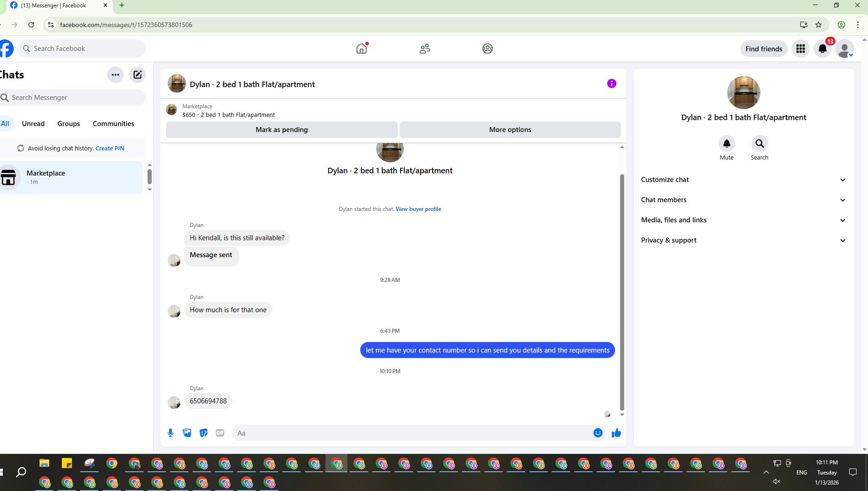
Task: Click Mark as pending button
Action: tap(282, 130)
